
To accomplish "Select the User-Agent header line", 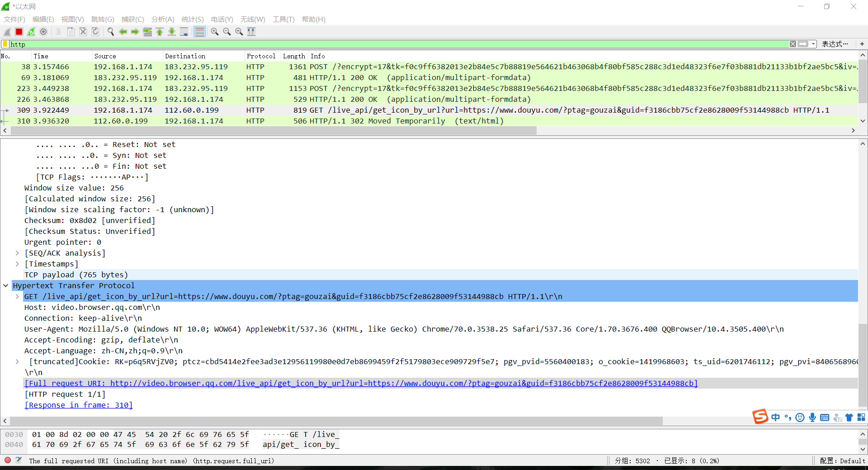I will (404, 329).
